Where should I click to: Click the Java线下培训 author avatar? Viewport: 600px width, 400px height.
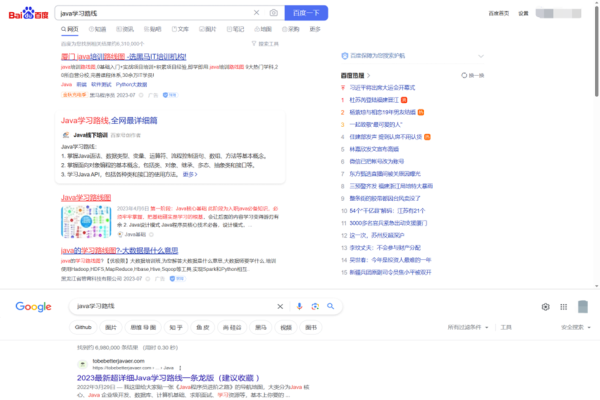point(66,135)
